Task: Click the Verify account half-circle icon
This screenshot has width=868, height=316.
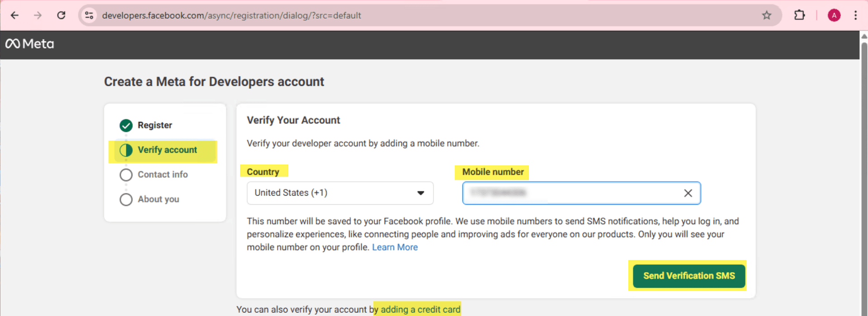Action: (x=126, y=150)
